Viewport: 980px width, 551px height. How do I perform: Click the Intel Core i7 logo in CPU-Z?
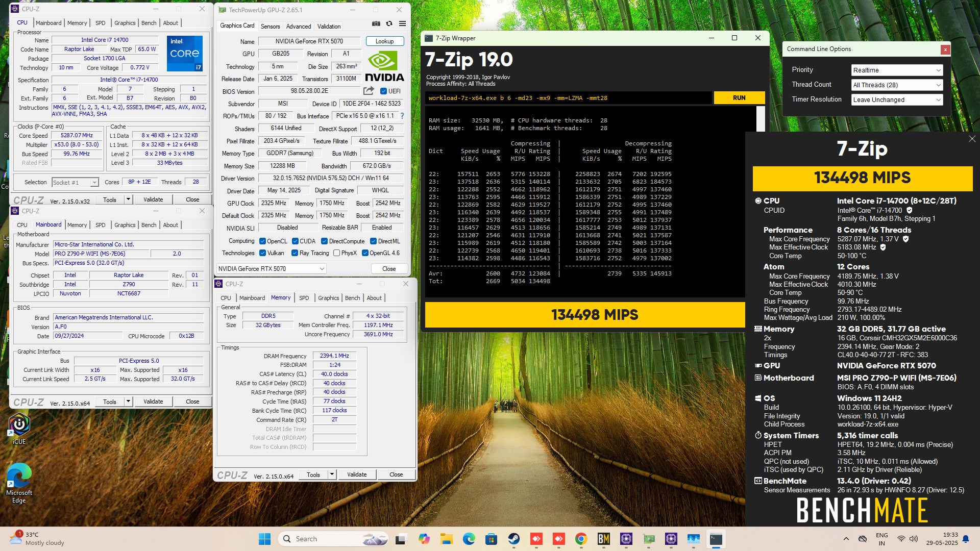coord(185,53)
